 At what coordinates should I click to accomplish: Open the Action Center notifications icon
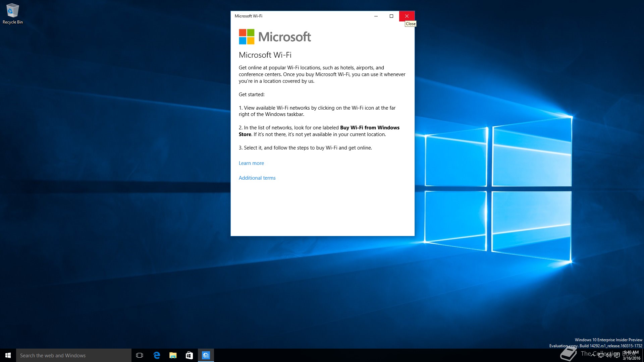coord(617,355)
